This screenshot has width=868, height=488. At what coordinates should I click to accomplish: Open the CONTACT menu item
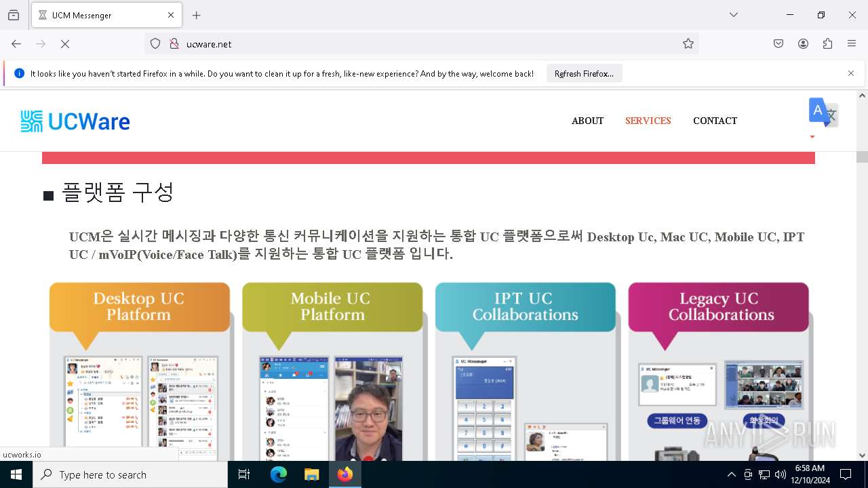pyautogui.click(x=715, y=121)
